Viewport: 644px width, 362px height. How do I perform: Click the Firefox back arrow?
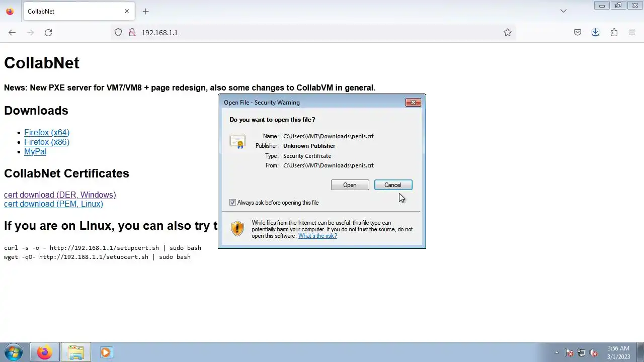12,32
